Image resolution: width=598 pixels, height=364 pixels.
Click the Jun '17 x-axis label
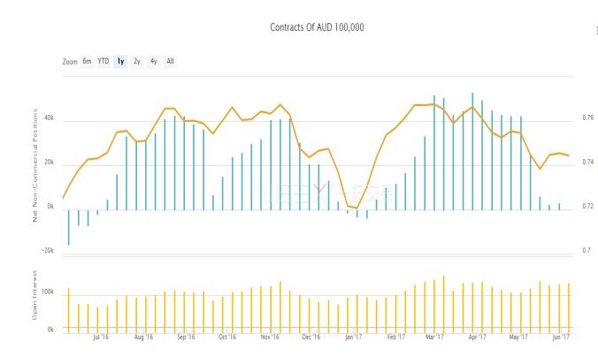561,337
